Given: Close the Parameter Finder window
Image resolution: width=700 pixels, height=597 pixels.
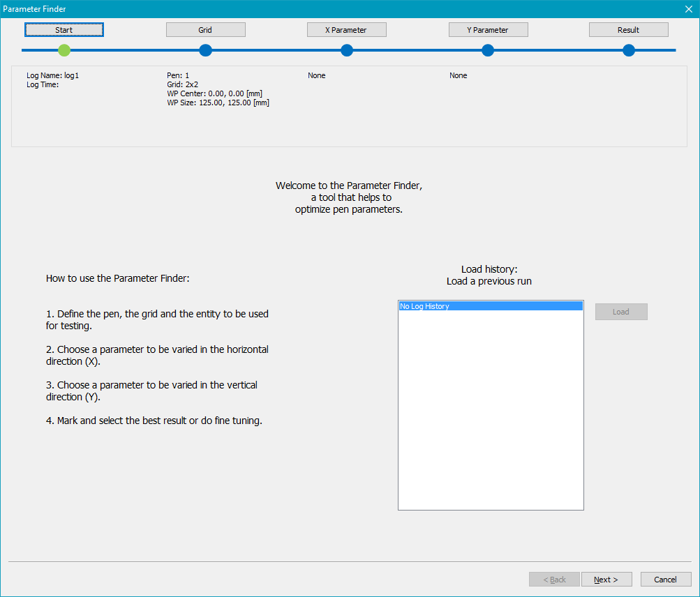Looking at the screenshot, I should [687, 9].
